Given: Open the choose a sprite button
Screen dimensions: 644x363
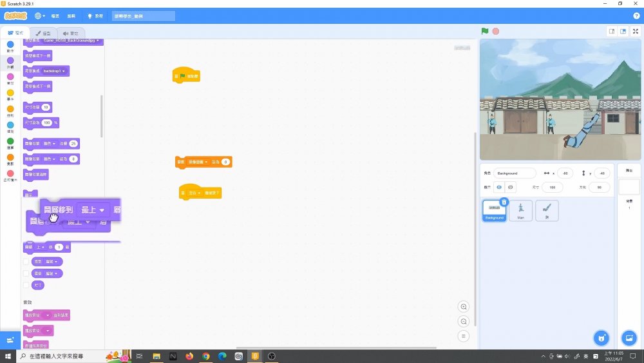Looking at the screenshot, I should [601, 338].
